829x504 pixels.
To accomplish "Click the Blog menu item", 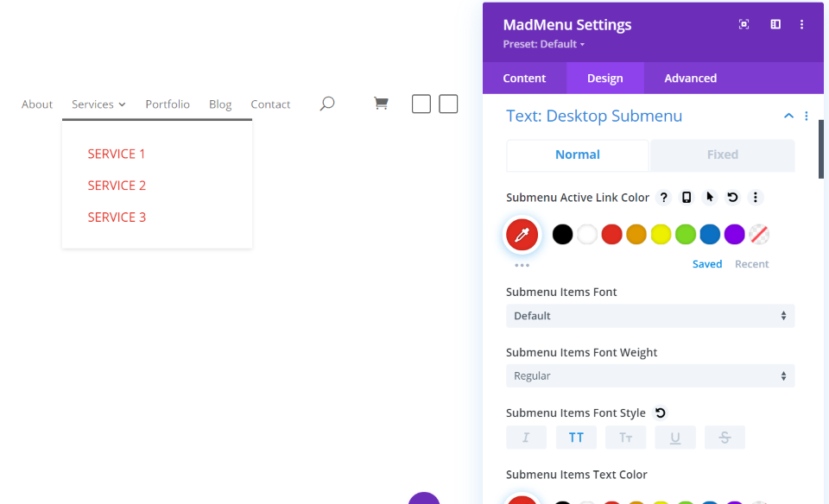I will click(220, 104).
